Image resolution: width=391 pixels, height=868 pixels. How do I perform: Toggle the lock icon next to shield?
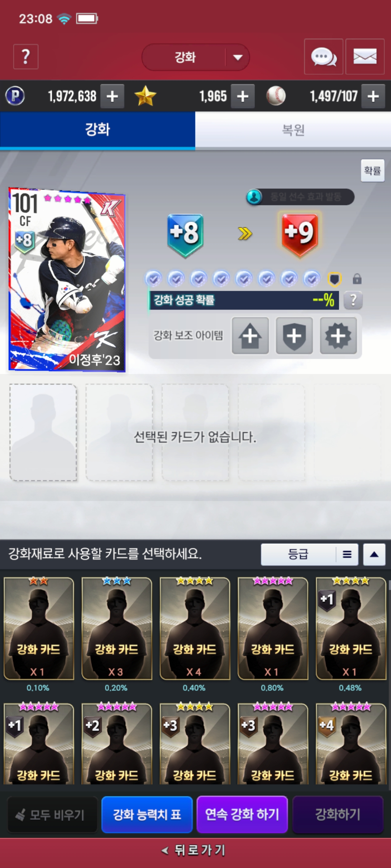pos(357,279)
